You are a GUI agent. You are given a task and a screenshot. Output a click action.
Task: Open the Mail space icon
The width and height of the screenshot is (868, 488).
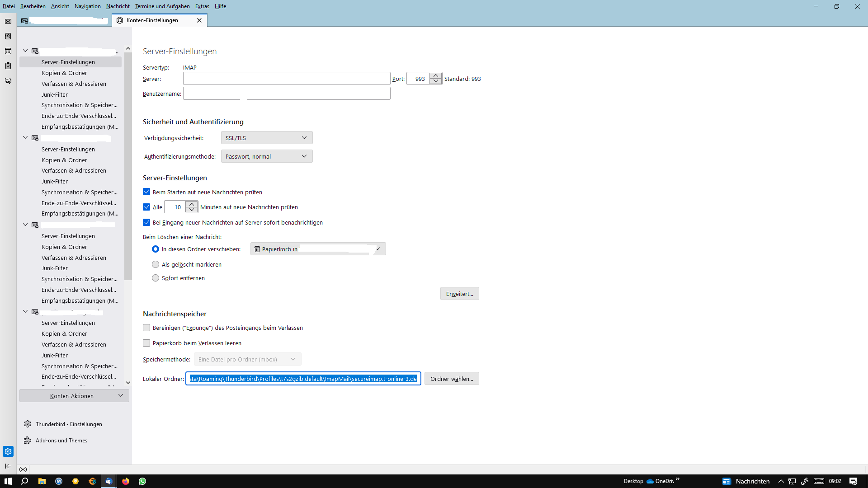pyautogui.click(x=8, y=21)
